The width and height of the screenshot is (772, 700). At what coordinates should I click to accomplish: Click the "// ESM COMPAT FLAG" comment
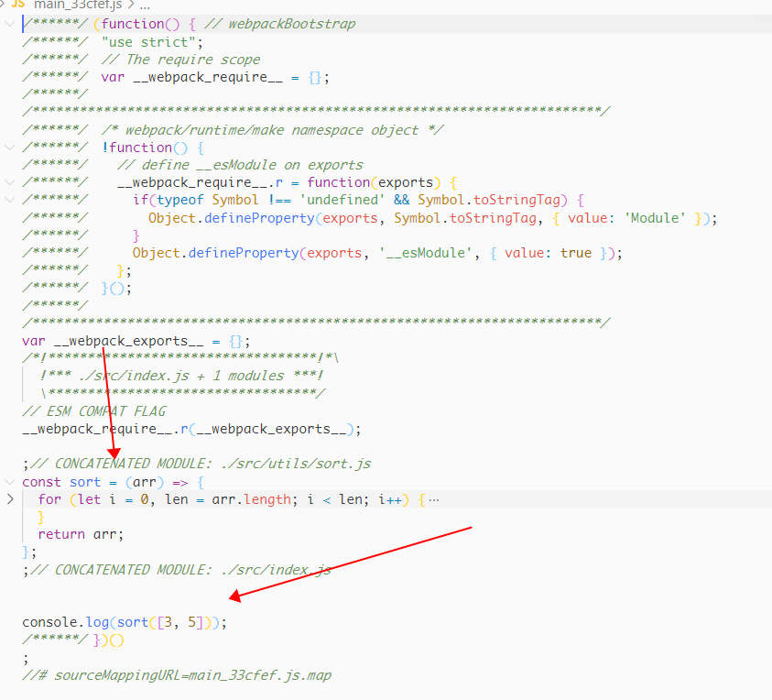tap(94, 411)
